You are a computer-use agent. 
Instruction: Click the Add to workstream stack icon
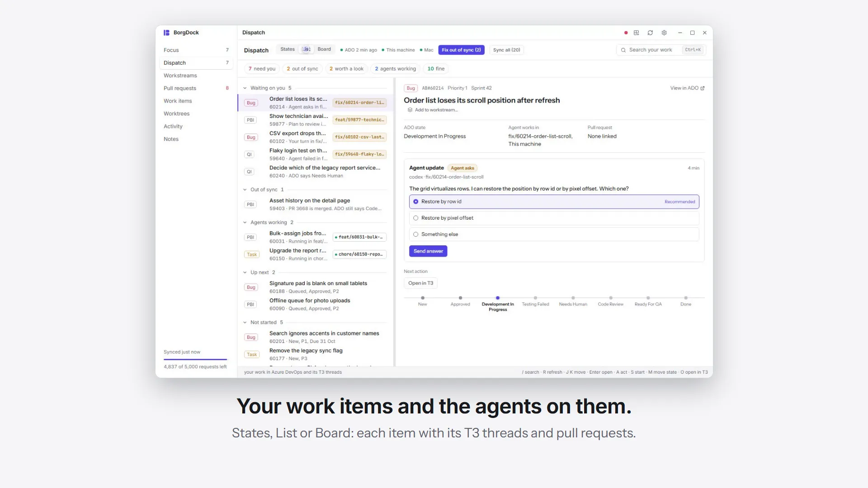[x=410, y=110]
